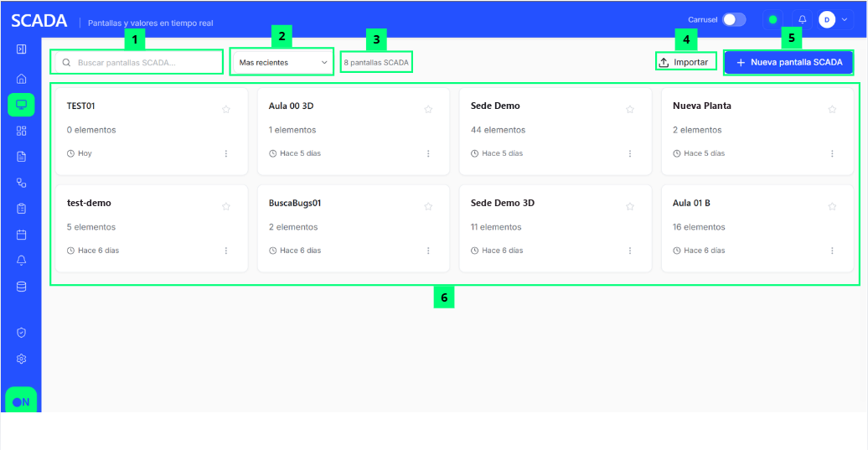868x450 pixels.
Task: Open the document reports icon in sidebar
Action: click(x=21, y=157)
